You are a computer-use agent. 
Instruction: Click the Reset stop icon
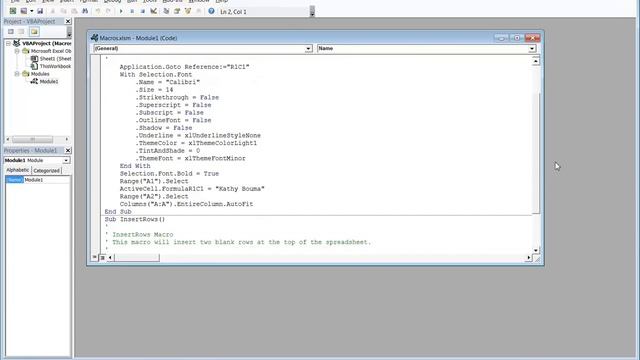pos(142,11)
